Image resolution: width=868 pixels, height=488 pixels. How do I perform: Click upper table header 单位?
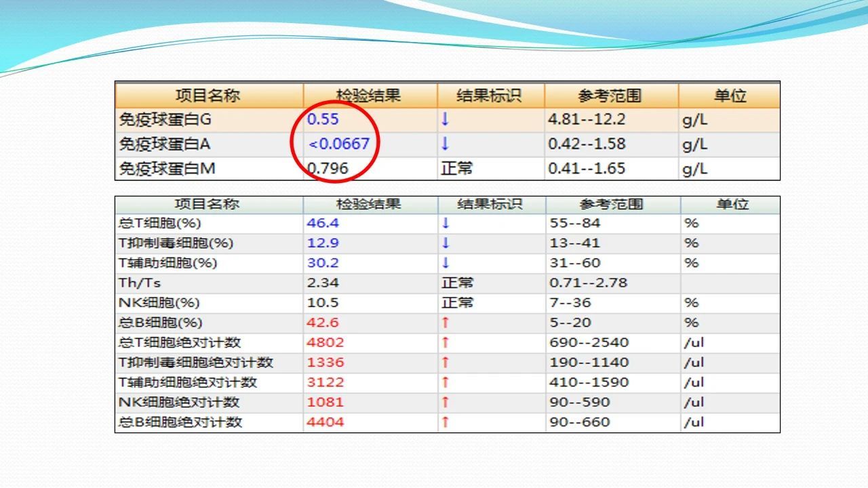pos(730,96)
